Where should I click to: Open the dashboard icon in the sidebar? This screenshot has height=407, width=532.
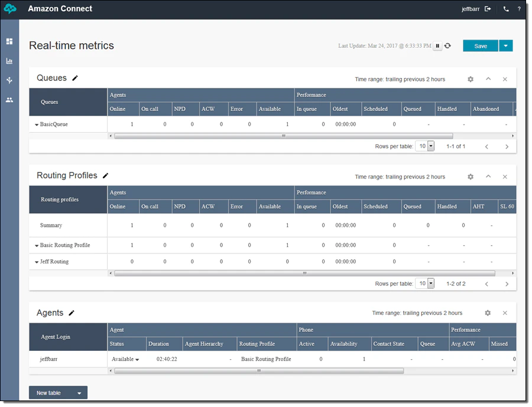pyautogui.click(x=9, y=41)
